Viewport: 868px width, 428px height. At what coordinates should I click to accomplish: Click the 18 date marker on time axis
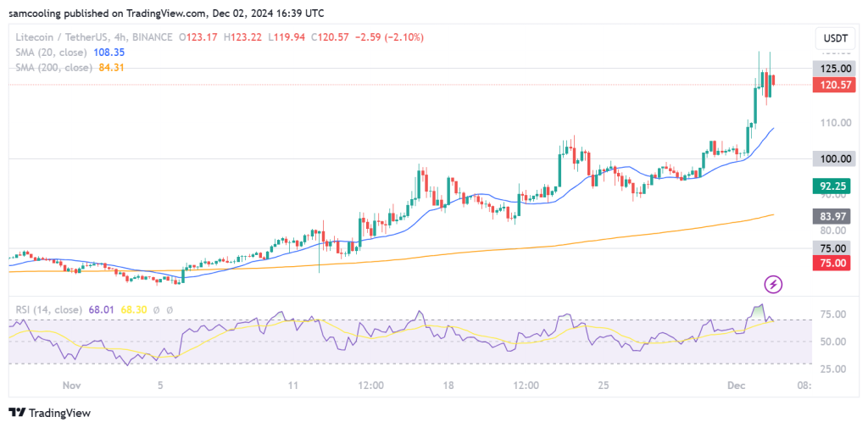[x=448, y=385]
